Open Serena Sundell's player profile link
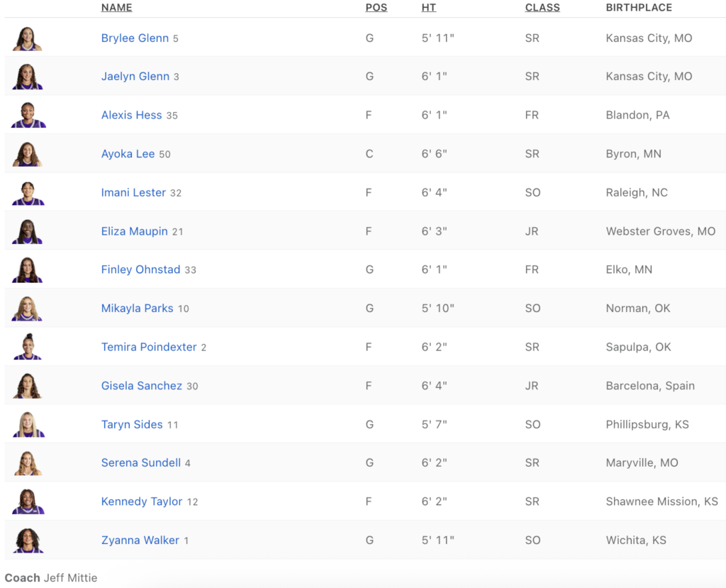Viewport: 726px width, 588px height. point(140,462)
